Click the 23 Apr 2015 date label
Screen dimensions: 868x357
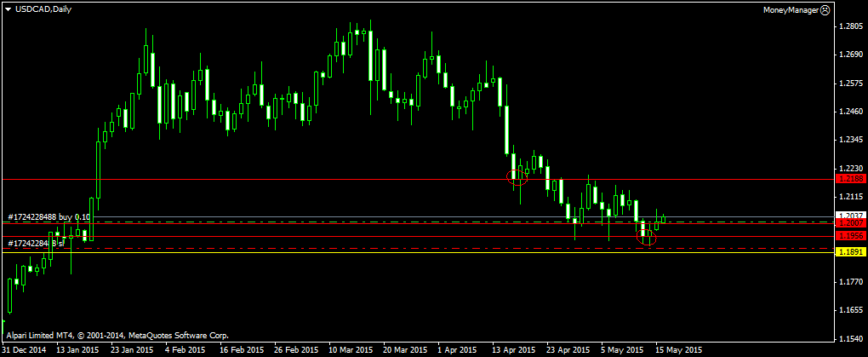coord(568,350)
